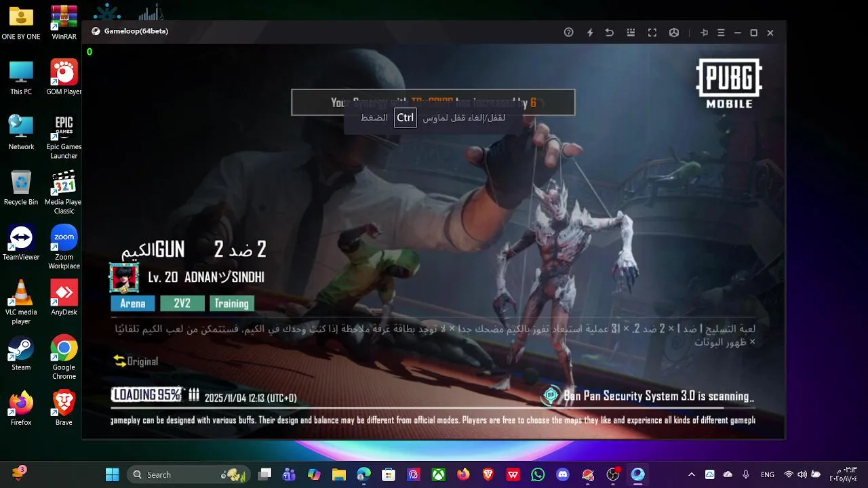Click the back arrow icon in Gameloop title bar
Viewport: 868px width, 488px height.
[610, 33]
